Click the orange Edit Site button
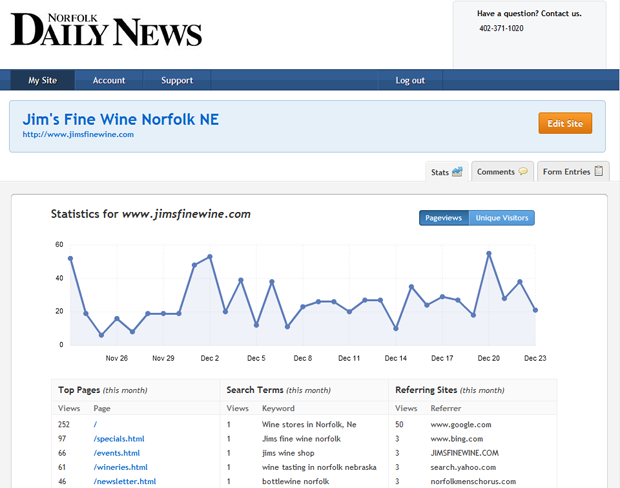The image size is (620, 488). point(565,123)
